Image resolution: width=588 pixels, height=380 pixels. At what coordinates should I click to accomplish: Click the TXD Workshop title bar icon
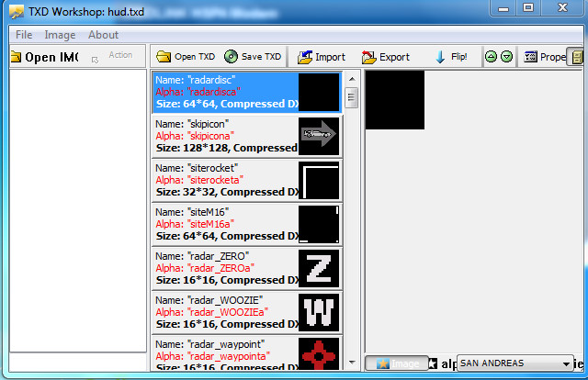17,12
